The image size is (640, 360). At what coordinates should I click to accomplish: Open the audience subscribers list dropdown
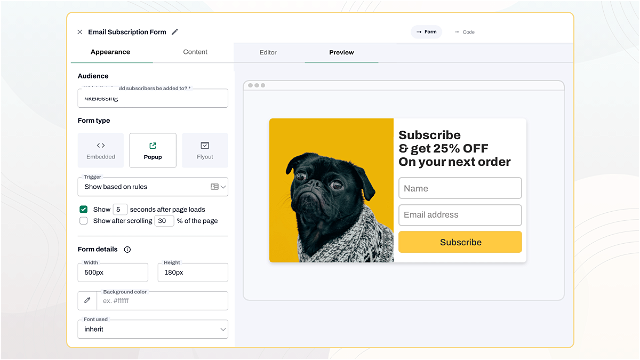click(x=153, y=98)
